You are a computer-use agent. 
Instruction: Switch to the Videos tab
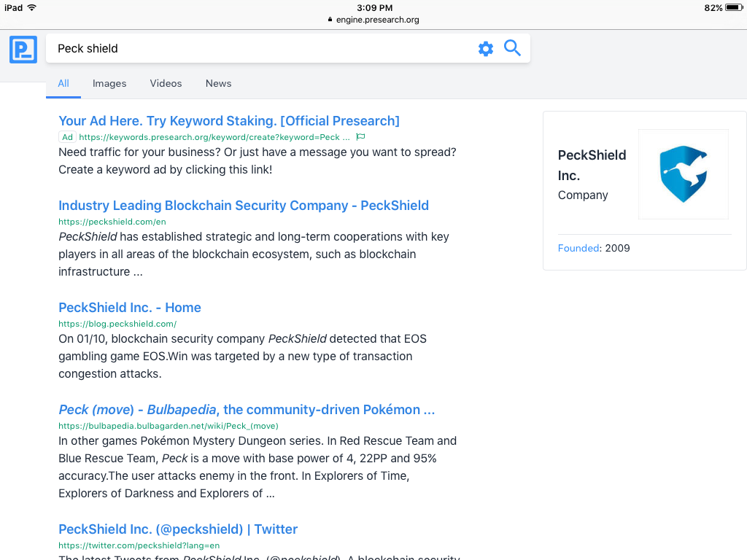(x=166, y=83)
